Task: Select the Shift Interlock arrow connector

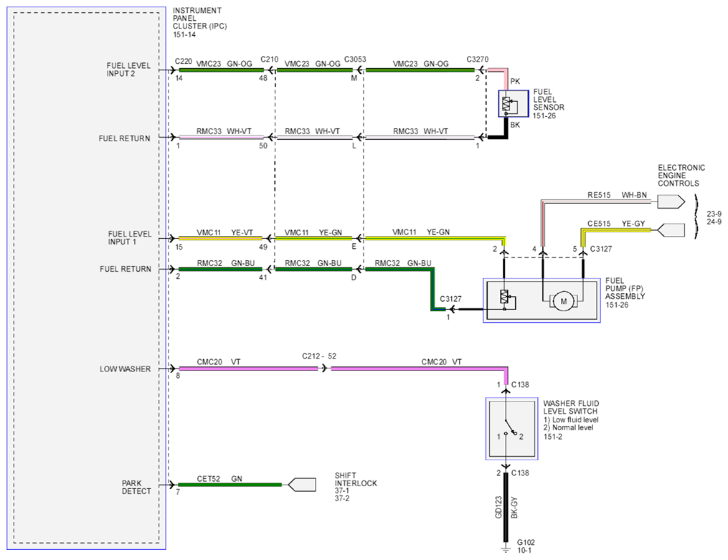Action: tap(302, 485)
